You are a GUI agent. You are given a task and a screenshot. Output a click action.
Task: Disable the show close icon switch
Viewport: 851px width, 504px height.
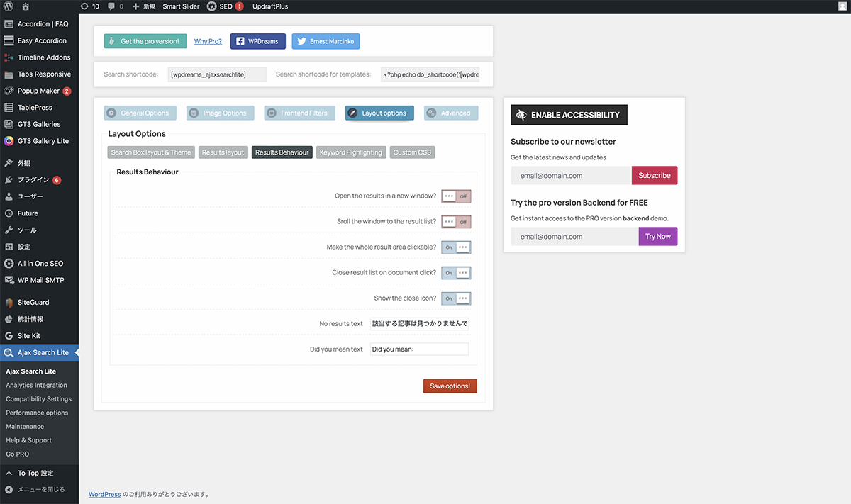(x=456, y=298)
